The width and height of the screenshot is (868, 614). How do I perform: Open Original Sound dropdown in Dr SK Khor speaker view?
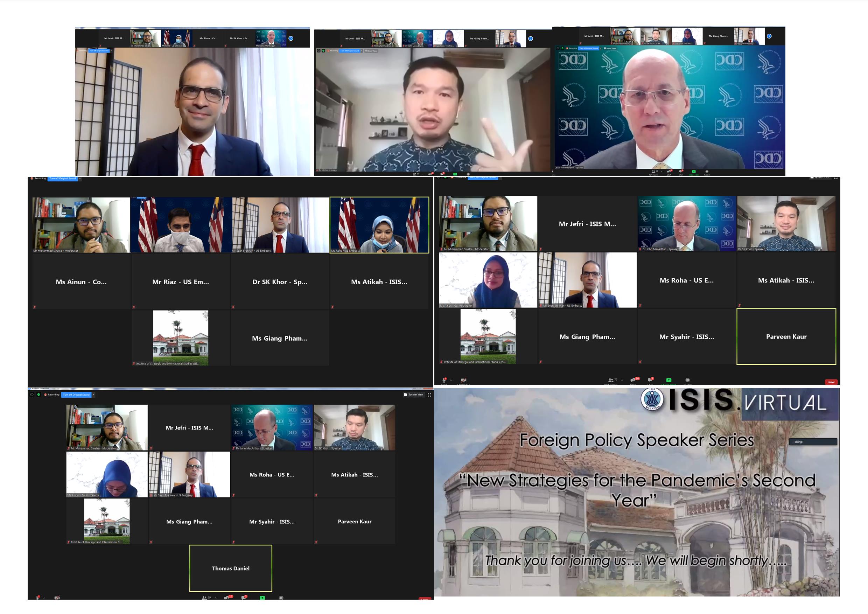(x=362, y=51)
